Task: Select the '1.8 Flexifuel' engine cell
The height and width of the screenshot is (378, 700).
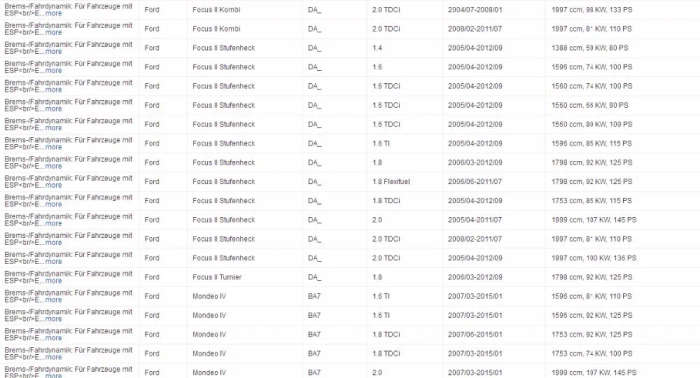Action: (x=391, y=182)
